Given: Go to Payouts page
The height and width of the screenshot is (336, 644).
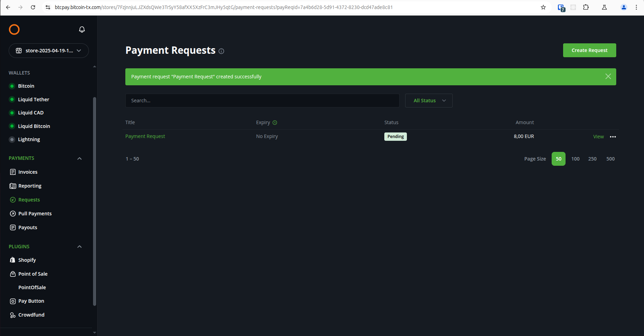Looking at the screenshot, I should pyautogui.click(x=28, y=227).
